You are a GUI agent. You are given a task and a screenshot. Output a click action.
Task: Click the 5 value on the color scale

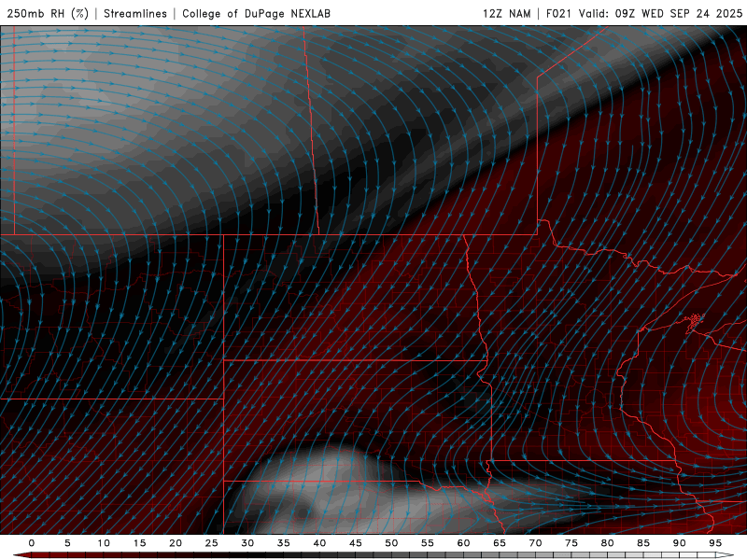pyautogui.click(x=67, y=543)
